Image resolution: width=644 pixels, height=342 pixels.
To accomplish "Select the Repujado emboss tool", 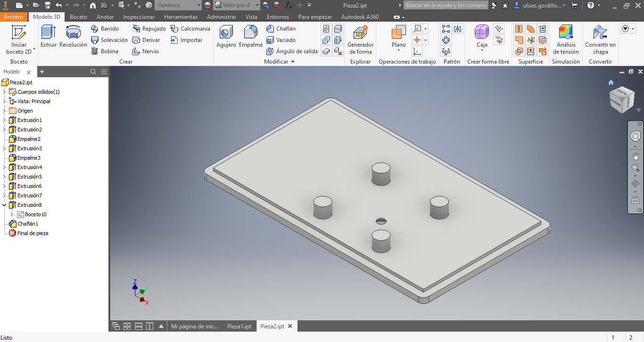I will pyautogui.click(x=149, y=29).
